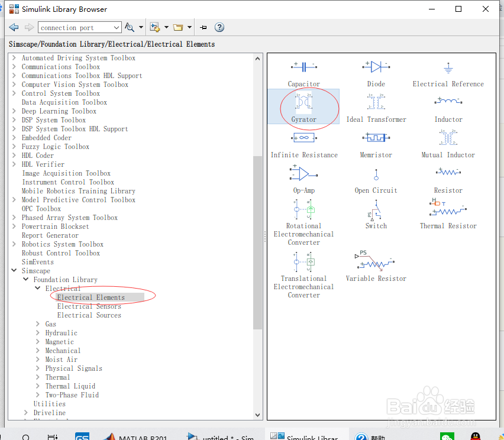The image size is (504, 440).
Task: Open WeChat from the taskbar
Action: (x=447, y=436)
